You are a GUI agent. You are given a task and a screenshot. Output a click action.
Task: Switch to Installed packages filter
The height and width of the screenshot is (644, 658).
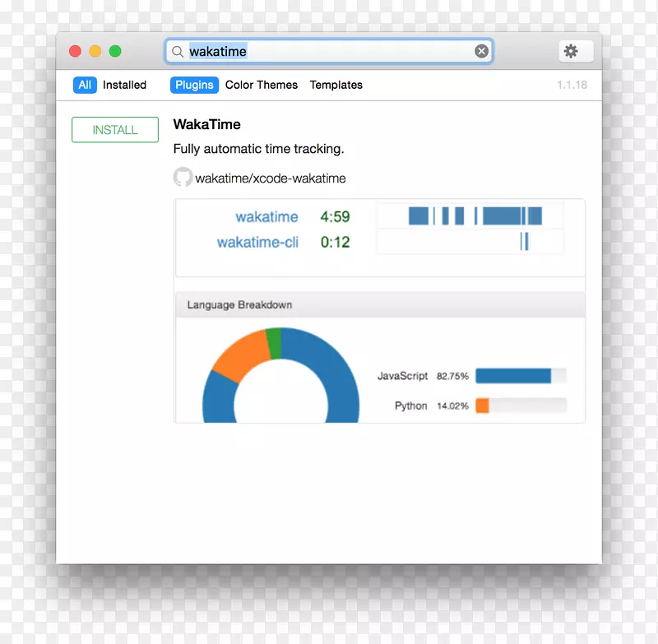(x=124, y=85)
